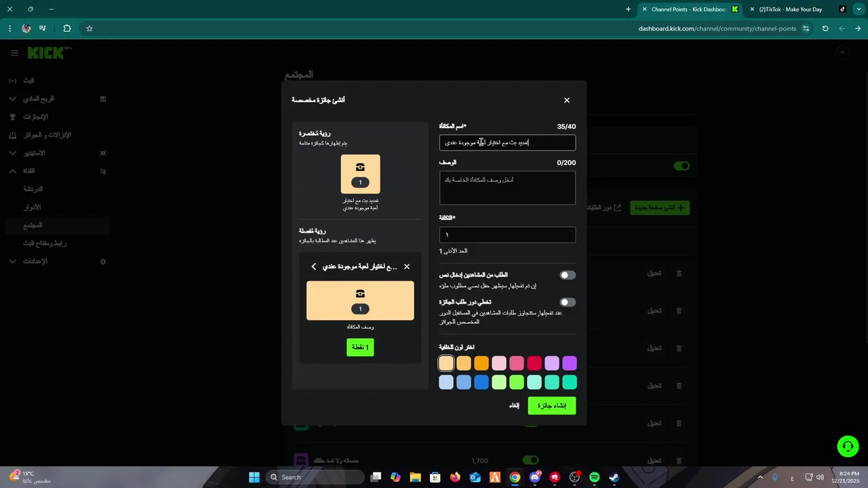The height and width of the screenshot is (488, 868).
Task: Click the green create reward button
Action: coord(552,405)
